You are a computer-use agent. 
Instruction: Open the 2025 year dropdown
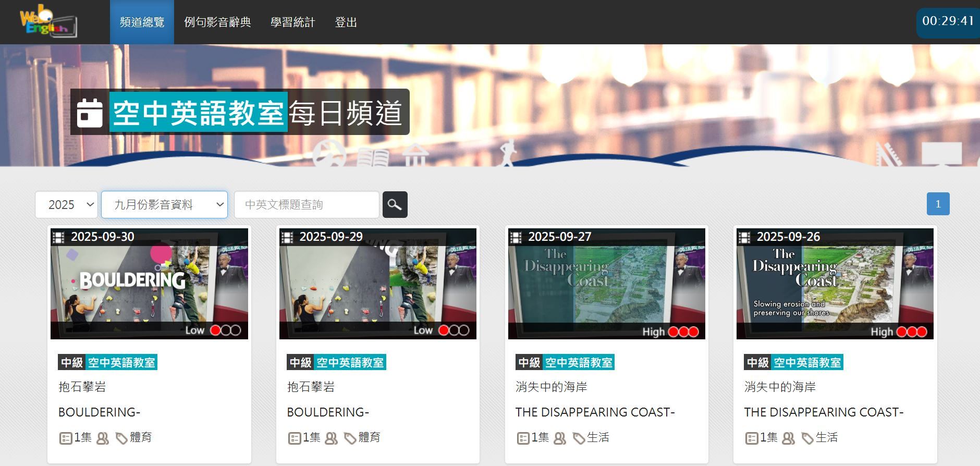[x=67, y=205]
